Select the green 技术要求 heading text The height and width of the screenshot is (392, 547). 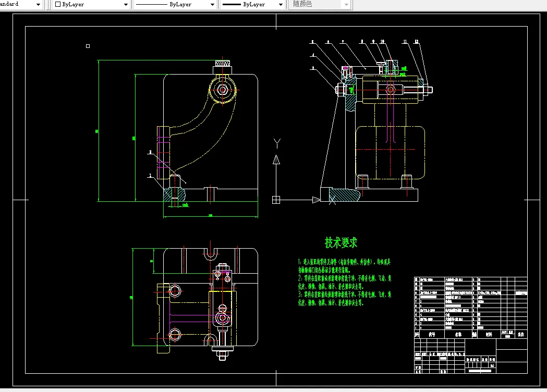(341, 242)
